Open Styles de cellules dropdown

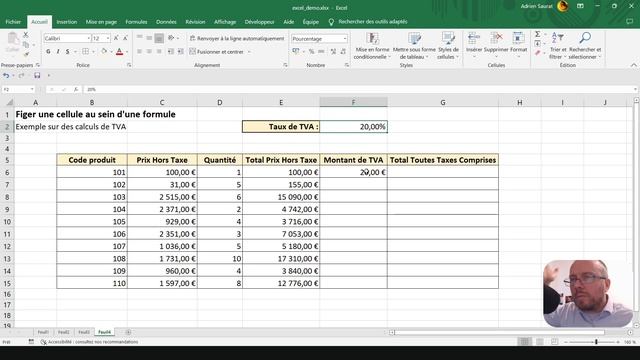pyautogui.click(x=448, y=46)
